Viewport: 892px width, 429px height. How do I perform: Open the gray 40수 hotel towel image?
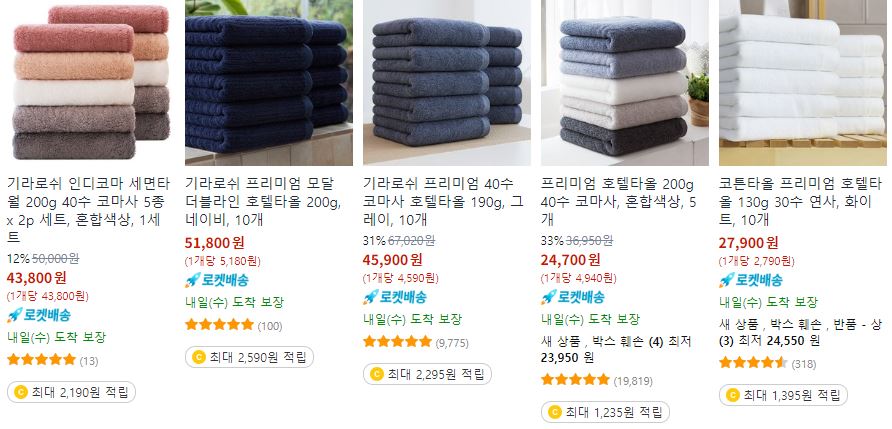pos(447,83)
